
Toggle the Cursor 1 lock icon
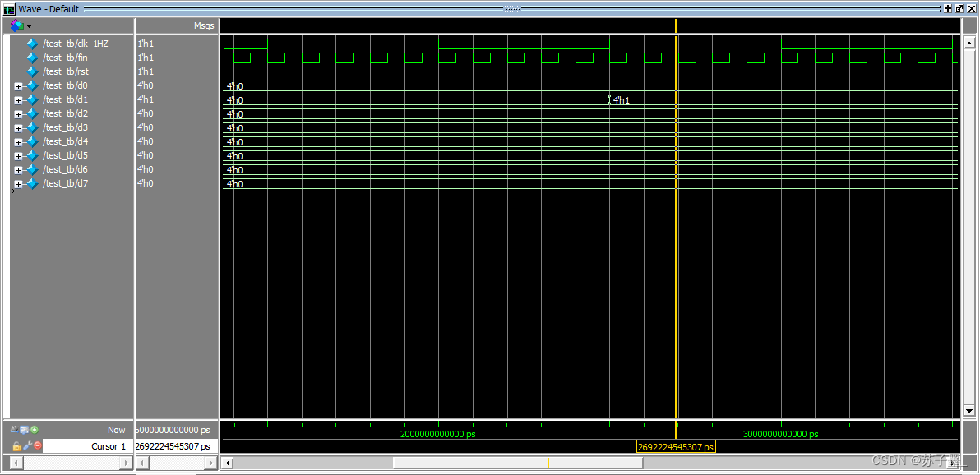point(17,446)
